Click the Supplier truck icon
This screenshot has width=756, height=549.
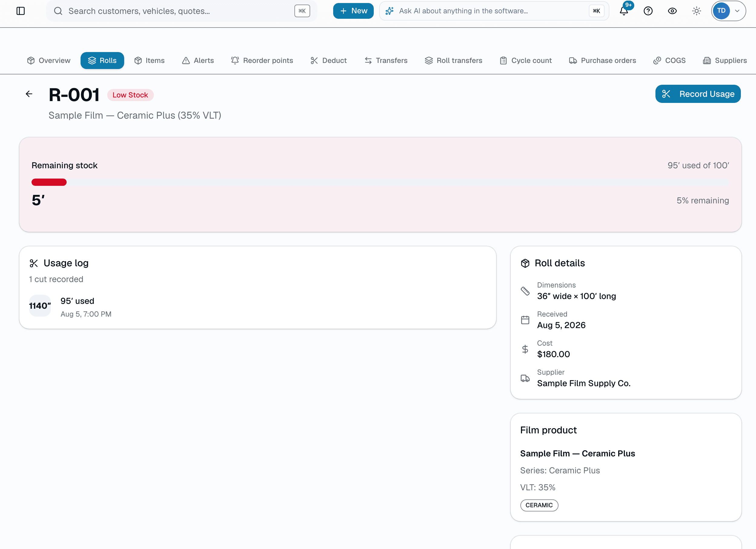pos(525,378)
